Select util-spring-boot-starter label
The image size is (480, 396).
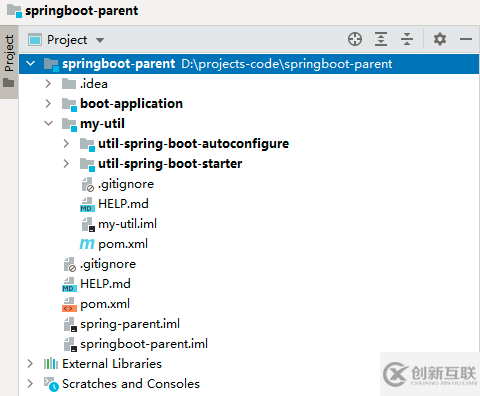point(170,164)
